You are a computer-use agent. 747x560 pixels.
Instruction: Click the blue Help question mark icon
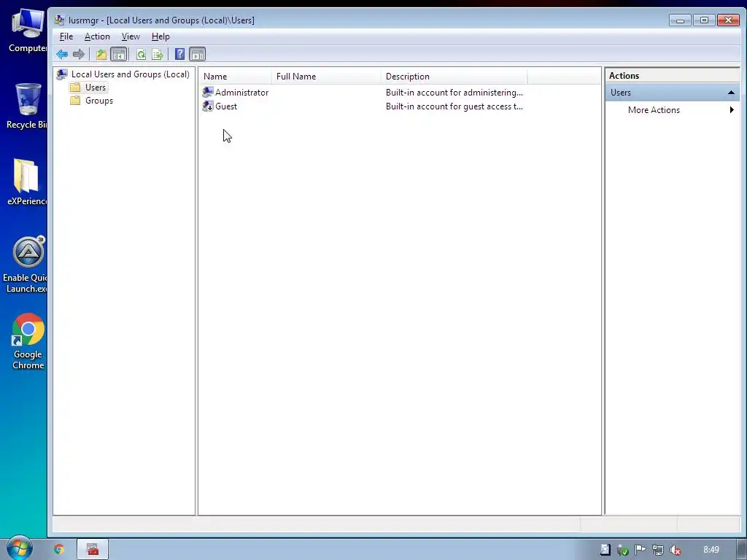(x=179, y=54)
